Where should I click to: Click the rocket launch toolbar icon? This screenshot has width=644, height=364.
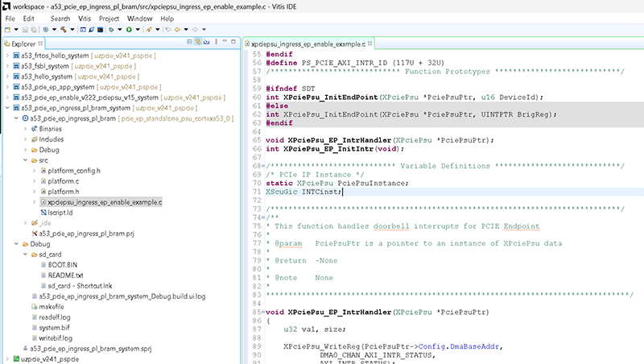(x=149, y=30)
